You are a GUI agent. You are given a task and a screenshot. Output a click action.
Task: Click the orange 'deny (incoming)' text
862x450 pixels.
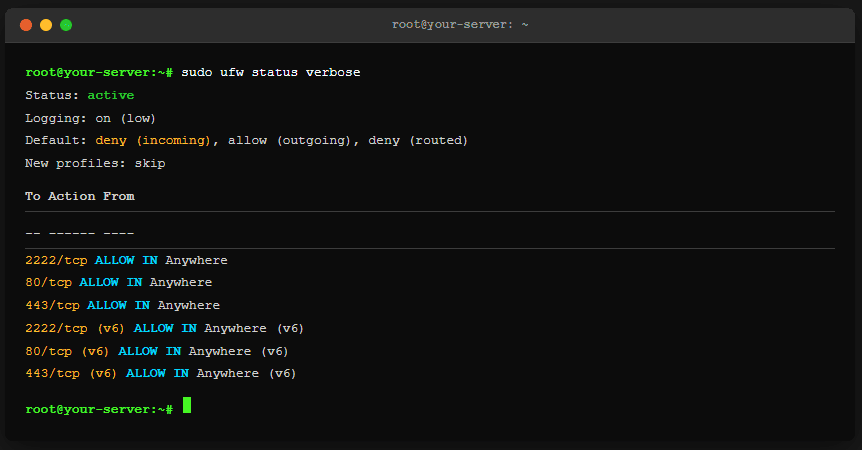pyautogui.click(x=154, y=141)
